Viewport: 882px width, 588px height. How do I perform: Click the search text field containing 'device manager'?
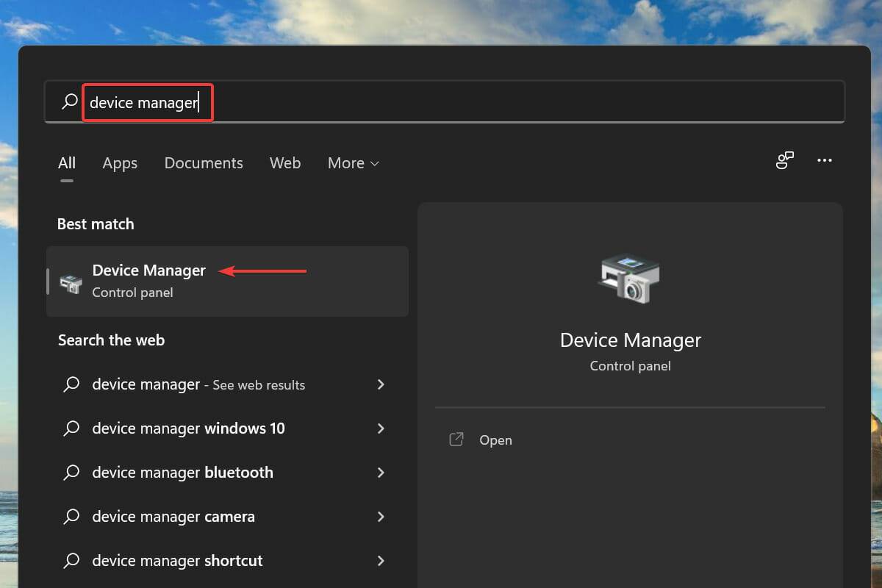(441, 102)
